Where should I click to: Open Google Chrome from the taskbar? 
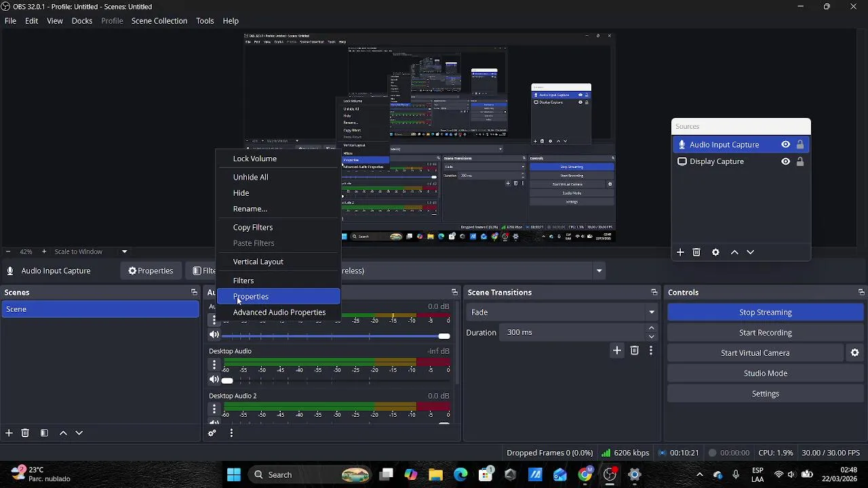(x=585, y=474)
